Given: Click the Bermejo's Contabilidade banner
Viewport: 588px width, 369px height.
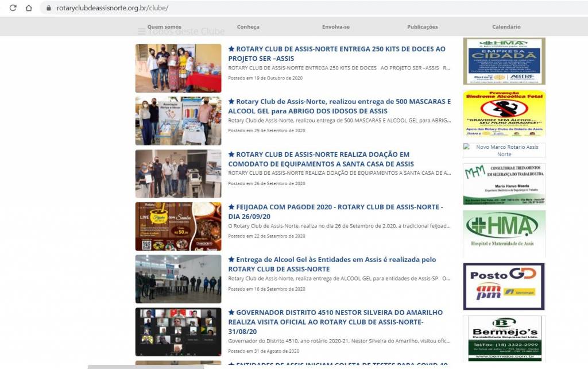Looking at the screenshot, I should coord(504,338).
